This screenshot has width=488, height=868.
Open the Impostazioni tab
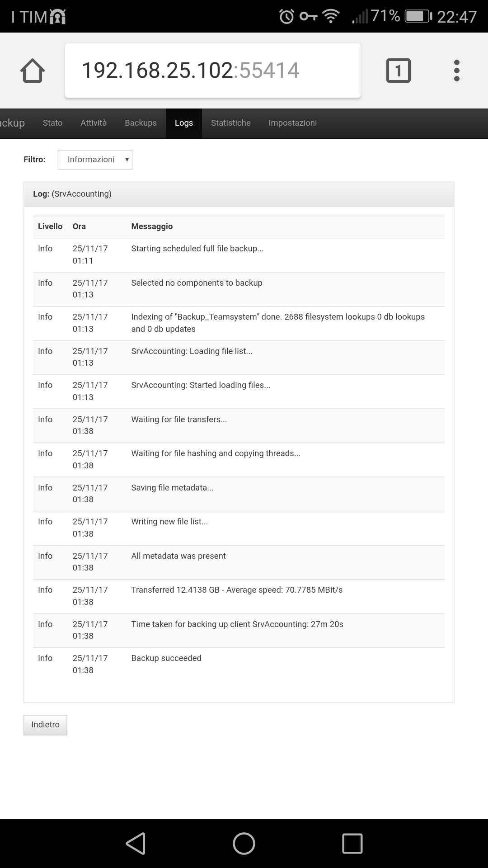tap(293, 123)
